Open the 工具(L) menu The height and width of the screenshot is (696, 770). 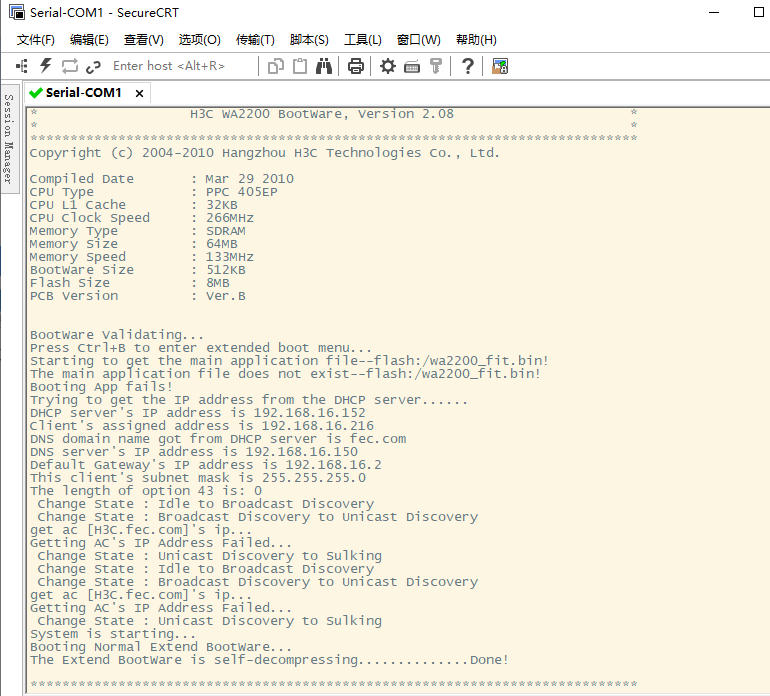click(362, 40)
